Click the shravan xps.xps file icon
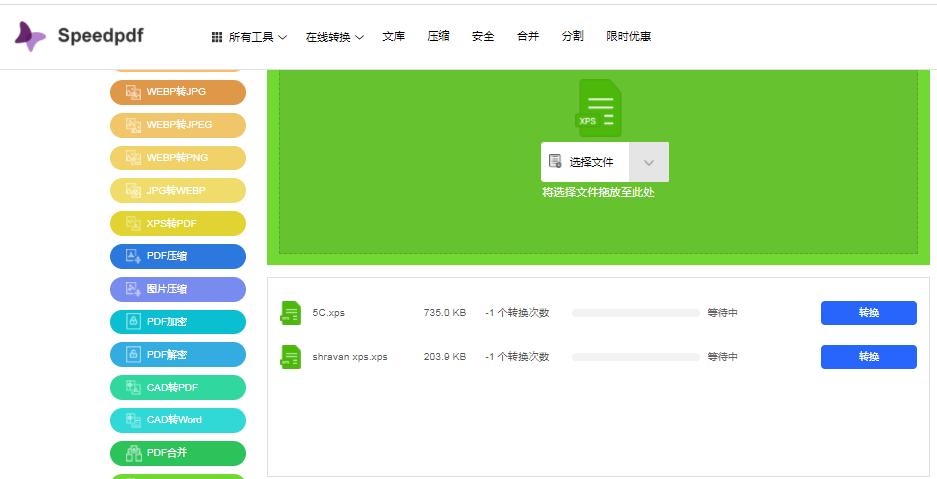 [291, 357]
